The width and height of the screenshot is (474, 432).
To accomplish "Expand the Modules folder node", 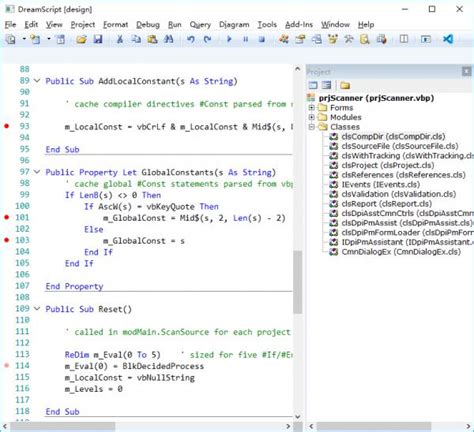I will pyautogui.click(x=312, y=117).
